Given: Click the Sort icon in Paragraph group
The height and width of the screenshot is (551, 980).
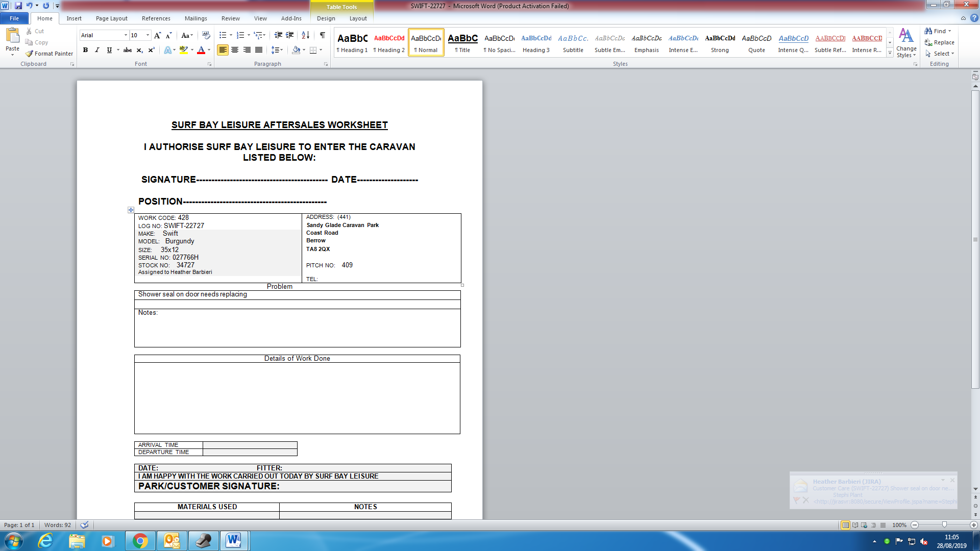Looking at the screenshot, I should click(x=305, y=35).
